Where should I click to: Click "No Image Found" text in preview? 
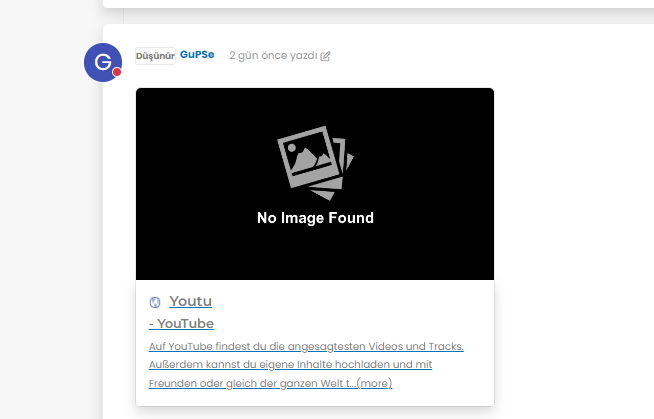(315, 218)
